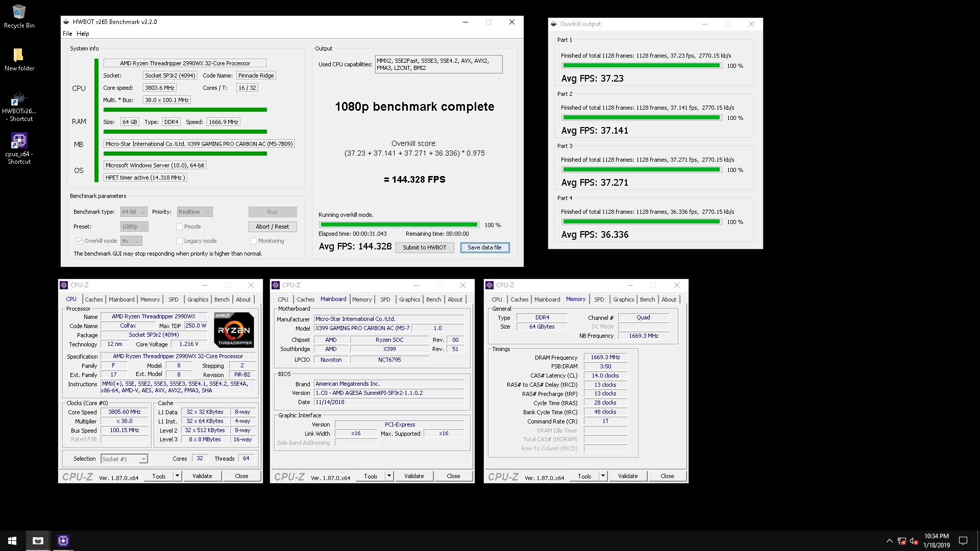Open the Priority Realtime dropdown
This screenshot has height=551, width=980.
pyautogui.click(x=194, y=212)
